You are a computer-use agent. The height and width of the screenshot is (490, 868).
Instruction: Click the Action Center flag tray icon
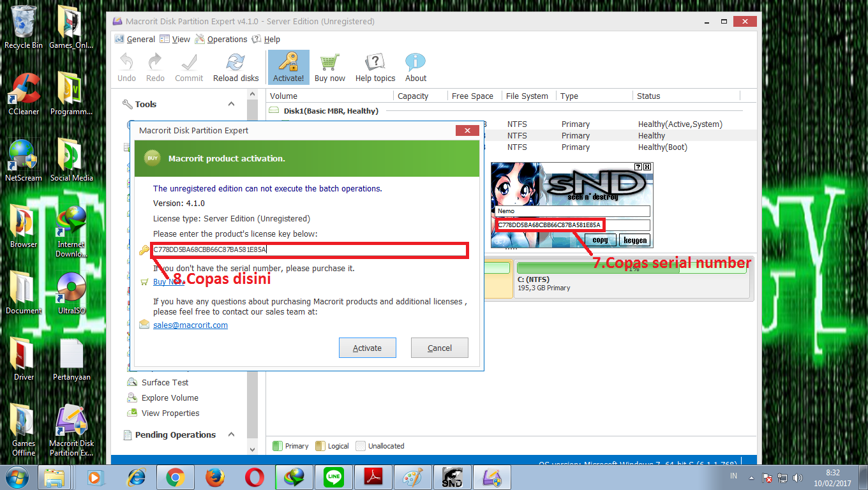pos(768,477)
